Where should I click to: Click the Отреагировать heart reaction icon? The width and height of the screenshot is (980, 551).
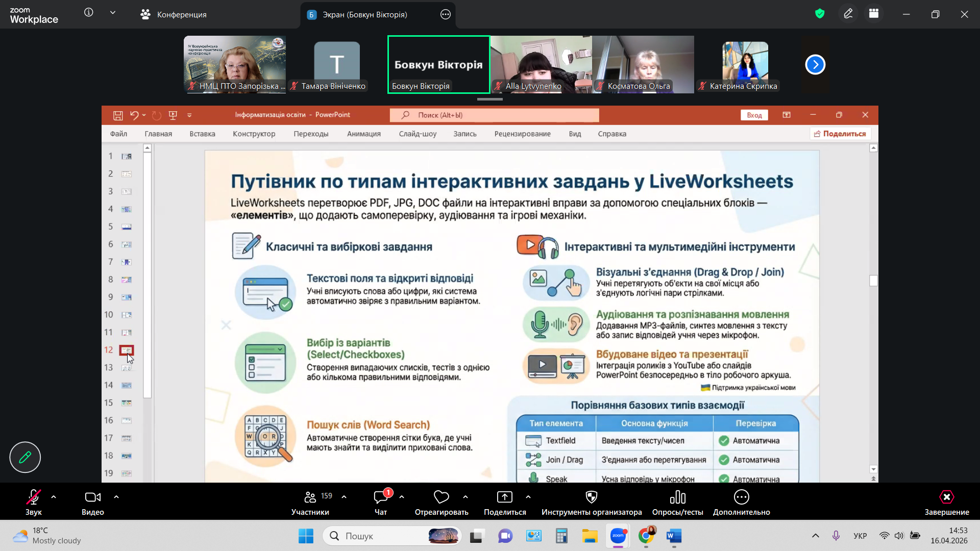point(441,497)
